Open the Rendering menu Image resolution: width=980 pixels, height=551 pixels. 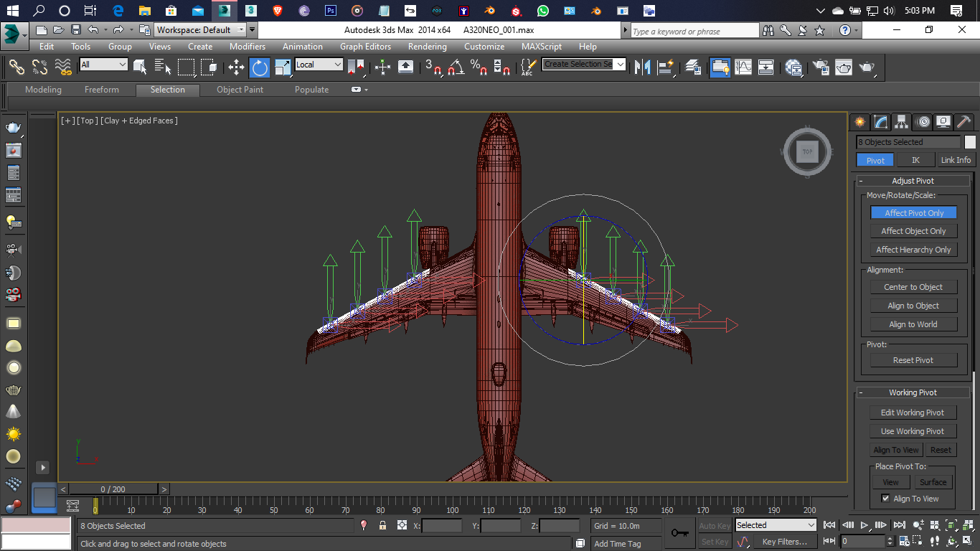pos(428,47)
